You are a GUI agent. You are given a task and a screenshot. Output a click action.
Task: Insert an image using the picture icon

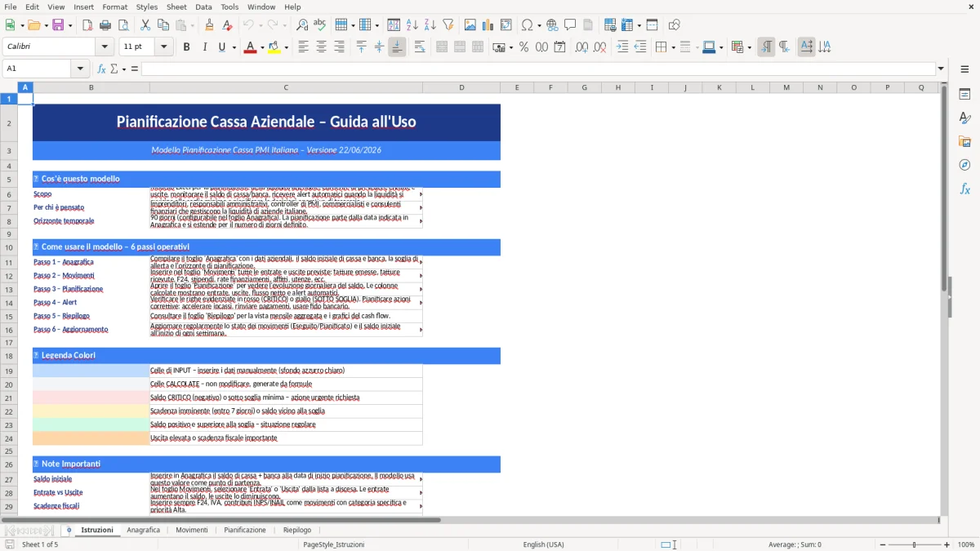coord(470,25)
